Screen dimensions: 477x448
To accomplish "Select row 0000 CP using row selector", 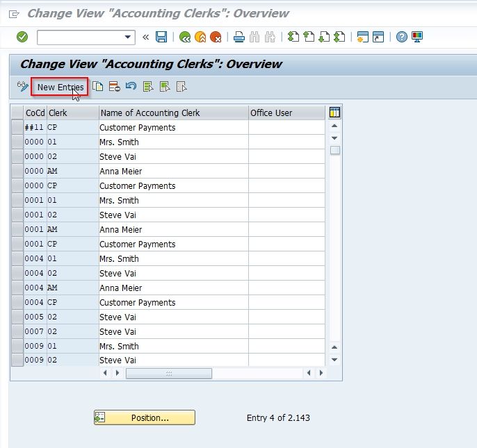I will pos(17,185).
